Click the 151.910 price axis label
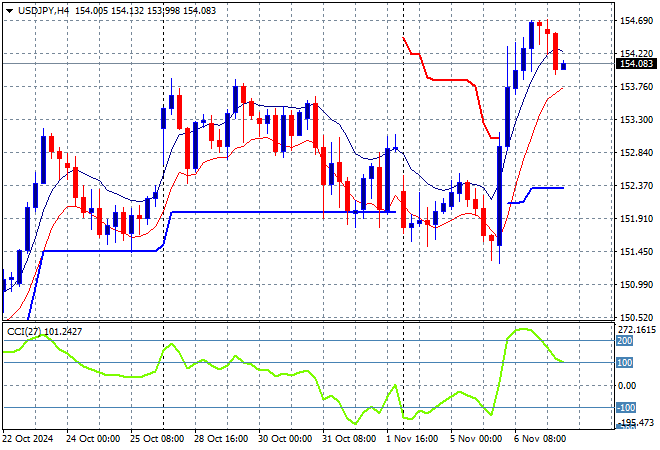The image size is (660, 450). (x=636, y=218)
